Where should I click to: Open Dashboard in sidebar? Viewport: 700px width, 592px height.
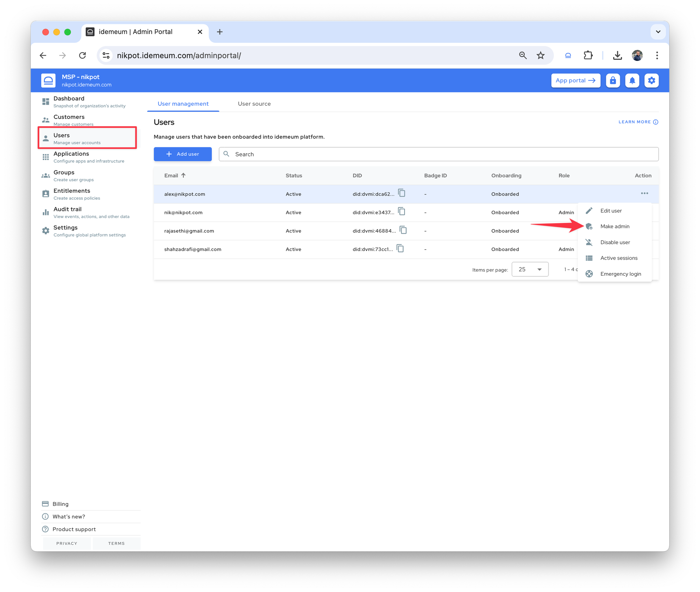[87, 101]
